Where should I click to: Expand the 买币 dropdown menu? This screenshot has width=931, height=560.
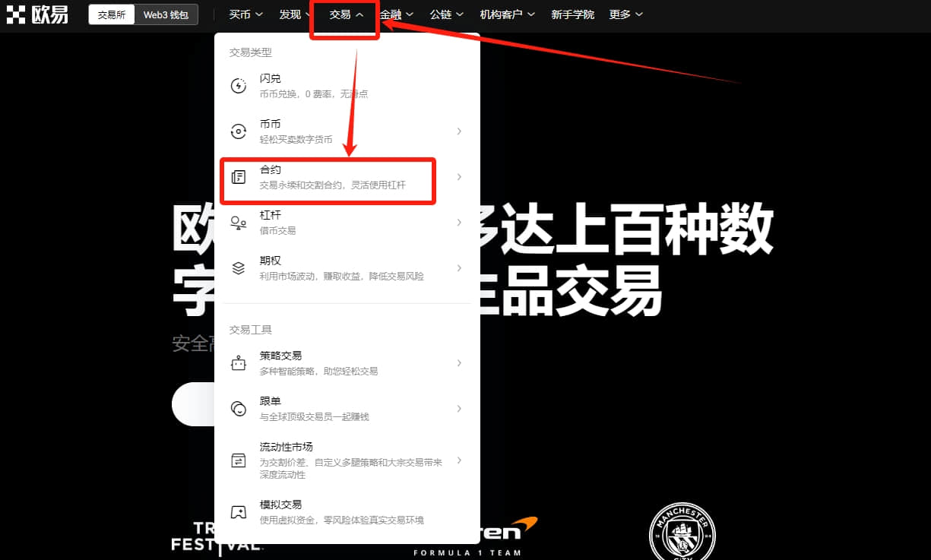click(x=245, y=14)
